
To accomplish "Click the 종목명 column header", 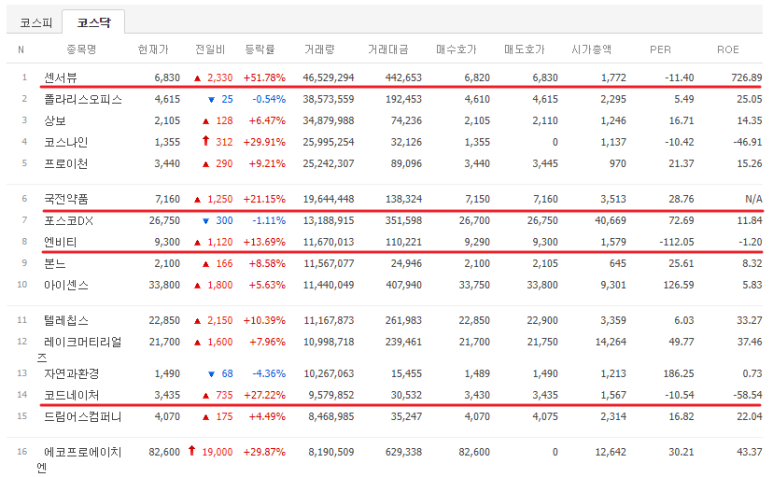I will coord(81,49).
